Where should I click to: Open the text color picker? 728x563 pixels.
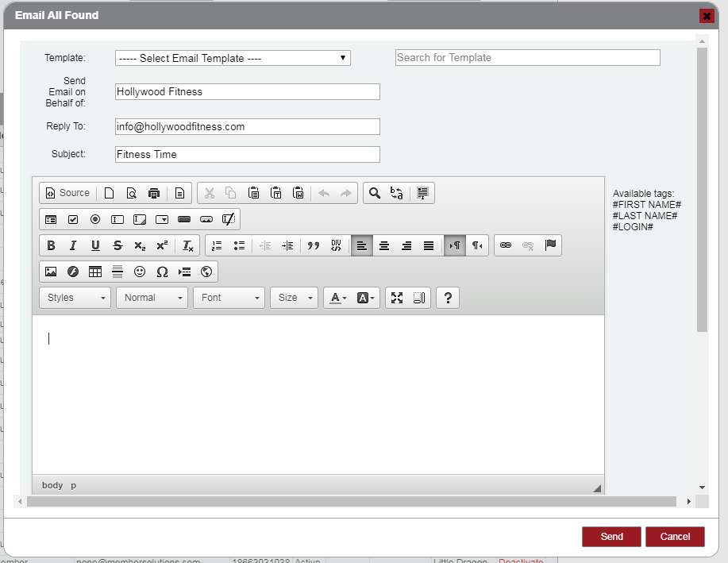[x=338, y=298]
